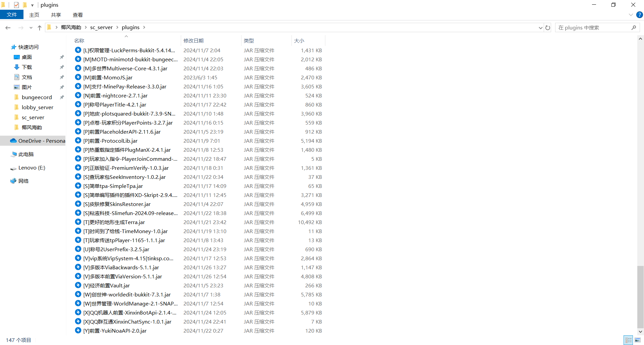Click pin icon next to bungeecord
This screenshot has height=345, width=644.
point(62,97)
